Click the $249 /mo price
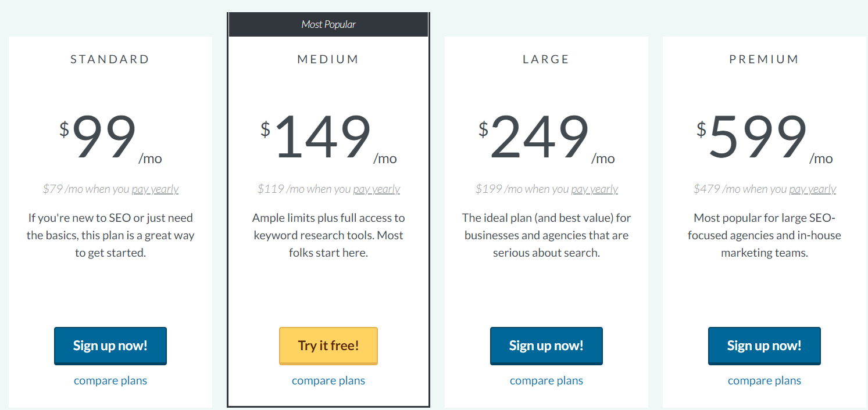 [541, 138]
